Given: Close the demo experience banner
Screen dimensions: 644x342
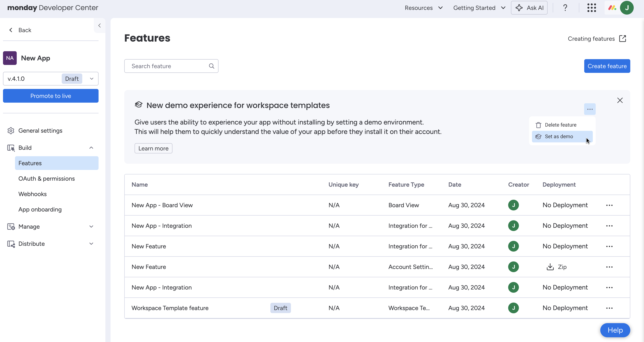Looking at the screenshot, I should tap(620, 100).
